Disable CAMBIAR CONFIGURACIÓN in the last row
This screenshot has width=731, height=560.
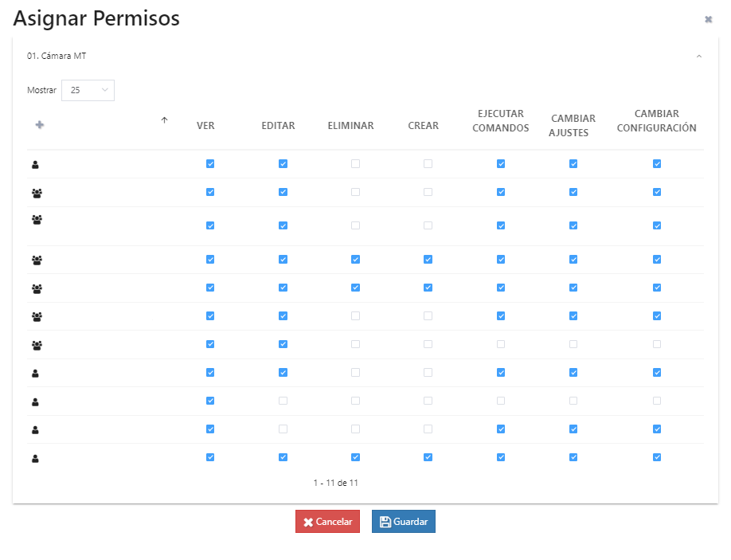click(x=657, y=457)
